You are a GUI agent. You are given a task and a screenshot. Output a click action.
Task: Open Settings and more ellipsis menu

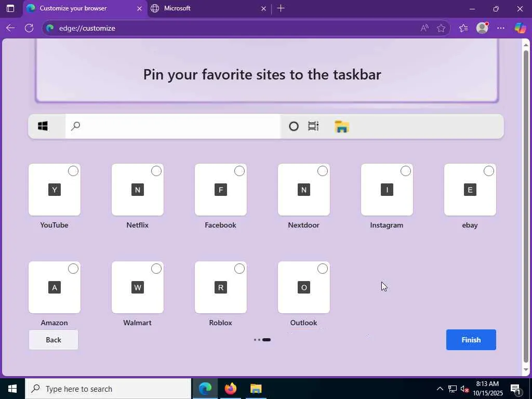click(501, 28)
